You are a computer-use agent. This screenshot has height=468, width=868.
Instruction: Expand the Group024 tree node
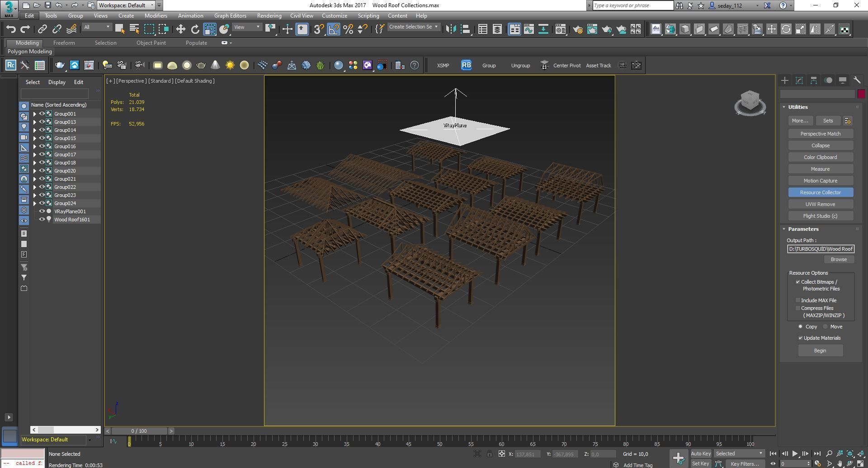pos(35,203)
